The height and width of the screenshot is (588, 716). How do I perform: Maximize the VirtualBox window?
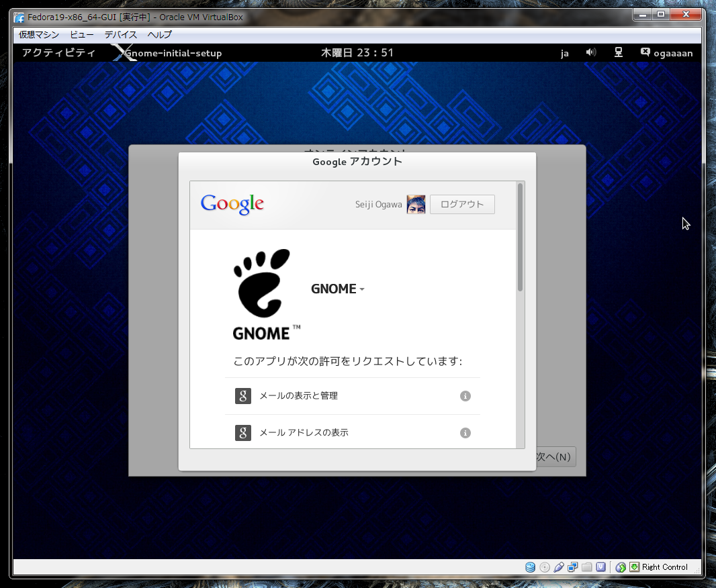(x=661, y=15)
